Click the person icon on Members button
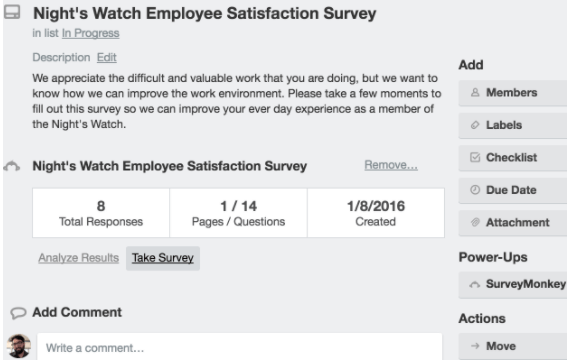 click(x=475, y=92)
